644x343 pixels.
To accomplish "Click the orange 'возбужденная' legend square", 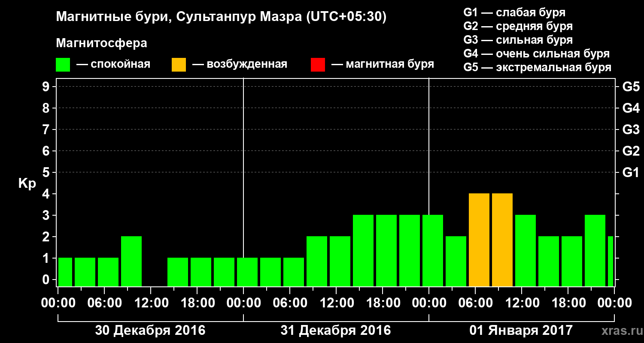I will click(179, 64).
